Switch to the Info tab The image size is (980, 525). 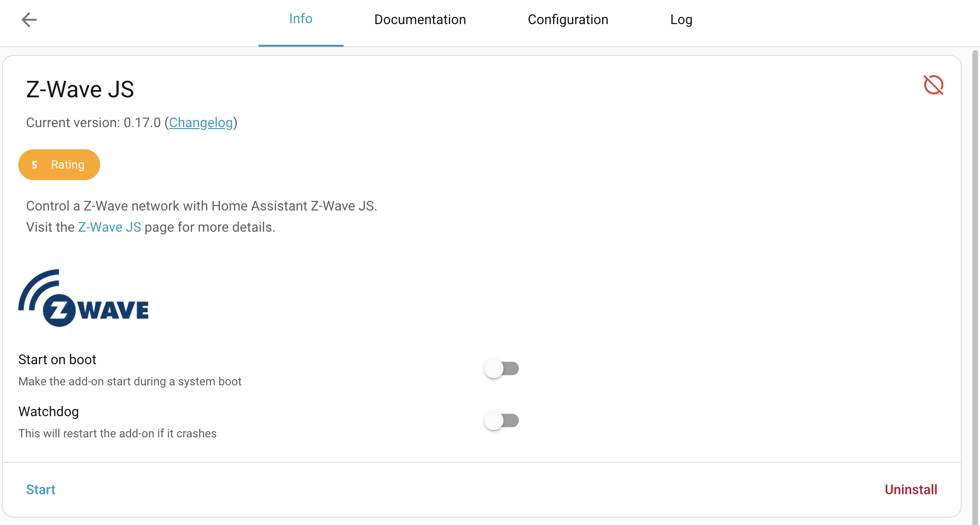(x=301, y=19)
